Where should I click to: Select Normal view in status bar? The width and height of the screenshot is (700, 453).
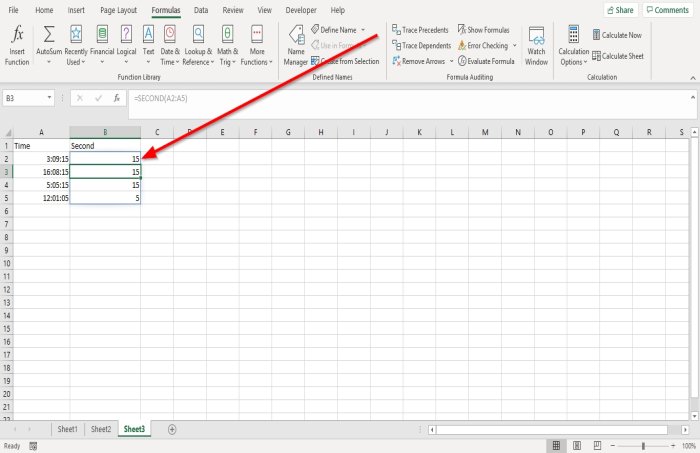point(556,445)
